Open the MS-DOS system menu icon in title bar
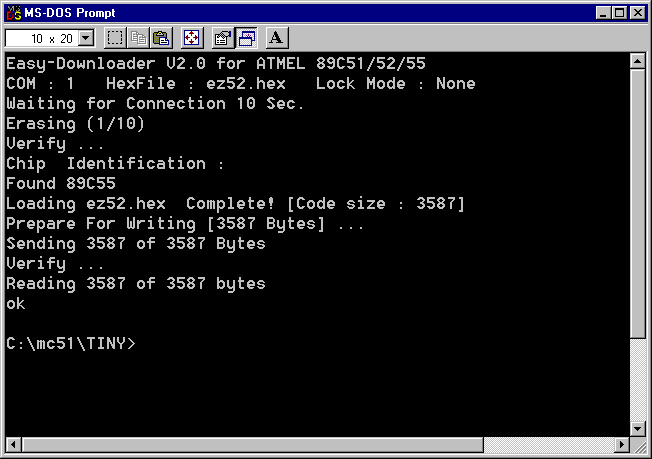Screen dimensions: 652x459 click(x=13, y=13)
